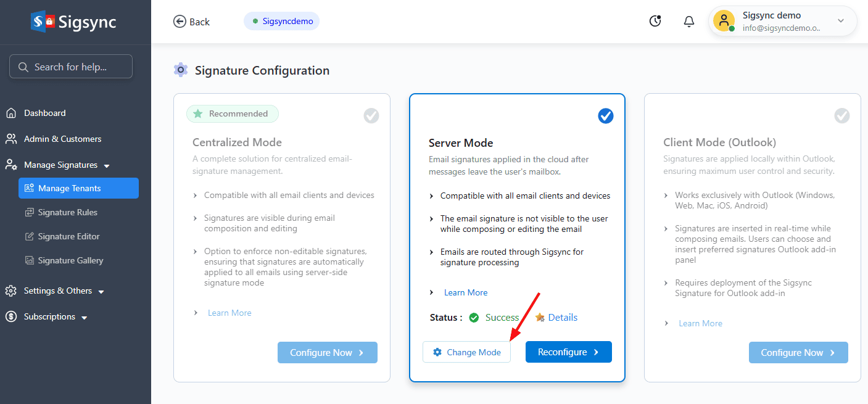
Task: Open the notifications bell
Action: [689, 22]
